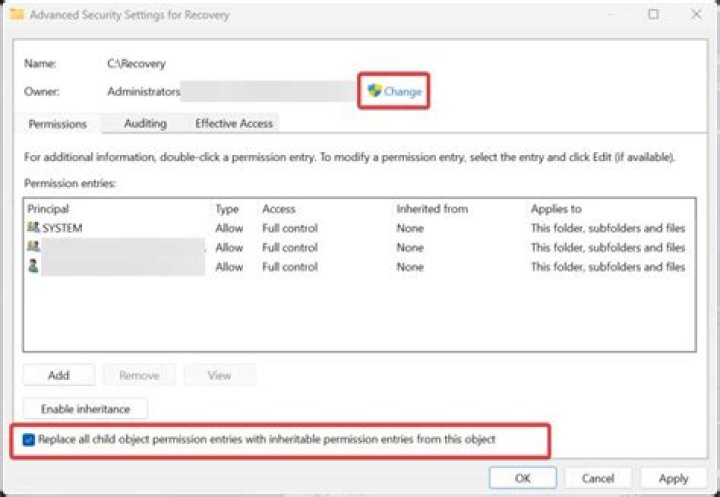This screenshot has width=720, height=497.
Task: Click the Change owner link
Action: 402,91
